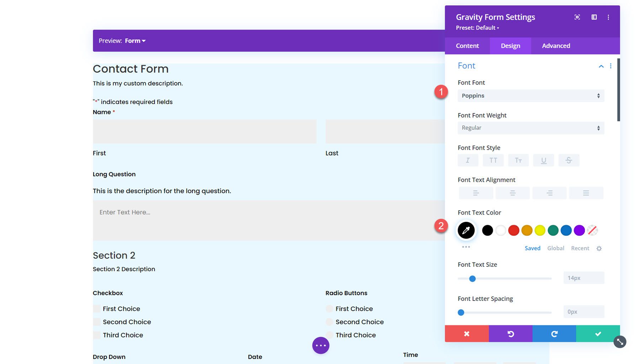
Task: Open the color palette settings gear
Action: coord(599,248)
